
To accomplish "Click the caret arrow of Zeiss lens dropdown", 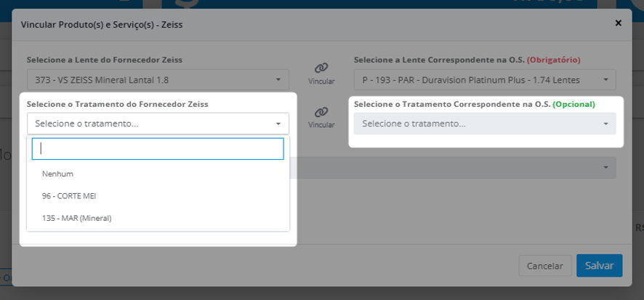I will [278, 80].
